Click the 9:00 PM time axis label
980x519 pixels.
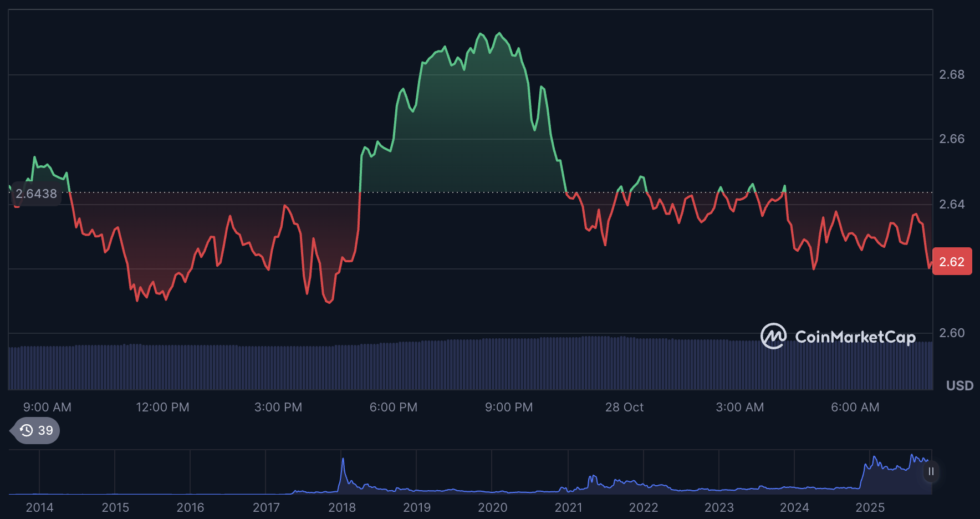(x=508, y=407)
